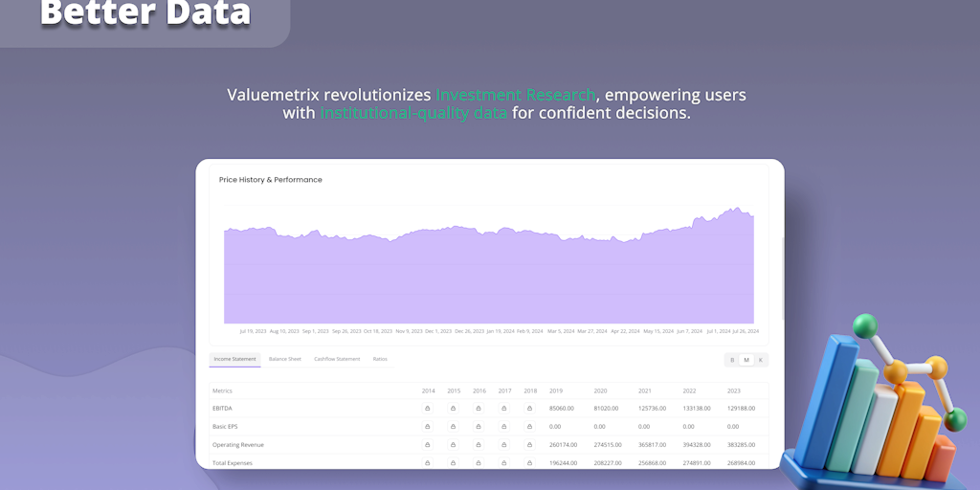Click the EBITDA 2018 lock icon
This screenshot has height=490, width=980.
tap(530, 408)
